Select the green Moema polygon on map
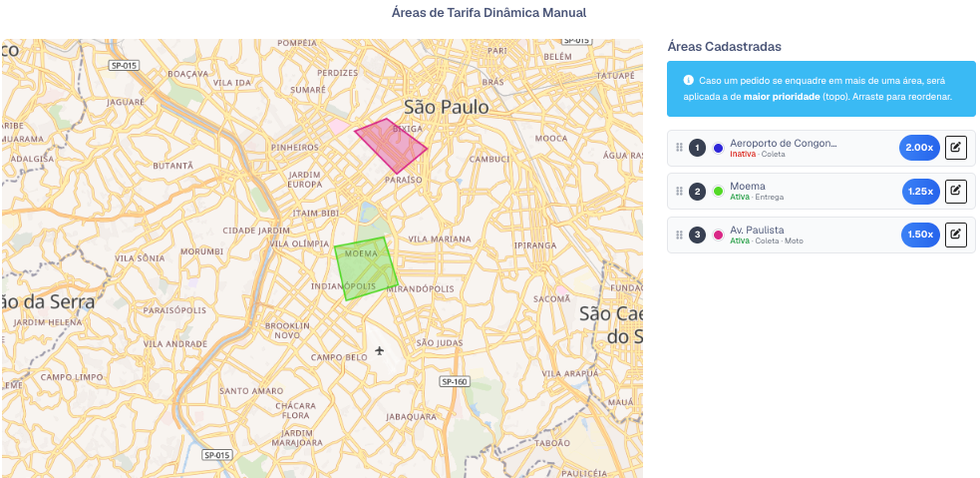Screen dimensions: 980x478 (366, 268)
